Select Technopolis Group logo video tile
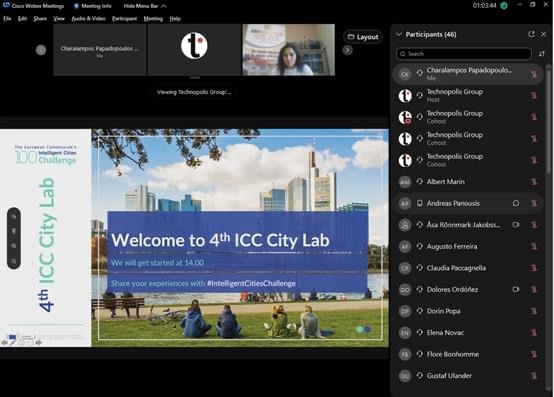The width and height of the screenshot is (554, 397). point(194,50)
